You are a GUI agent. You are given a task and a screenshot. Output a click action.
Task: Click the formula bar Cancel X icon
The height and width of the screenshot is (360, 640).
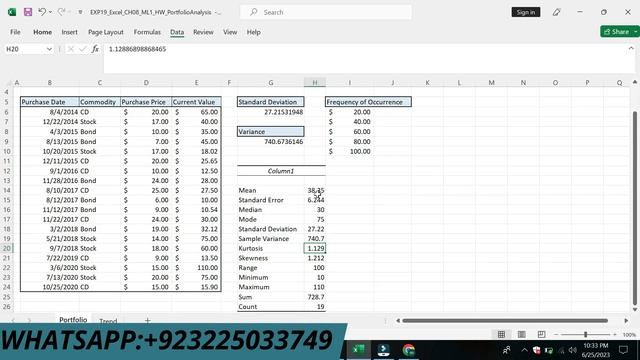(71, 49)
